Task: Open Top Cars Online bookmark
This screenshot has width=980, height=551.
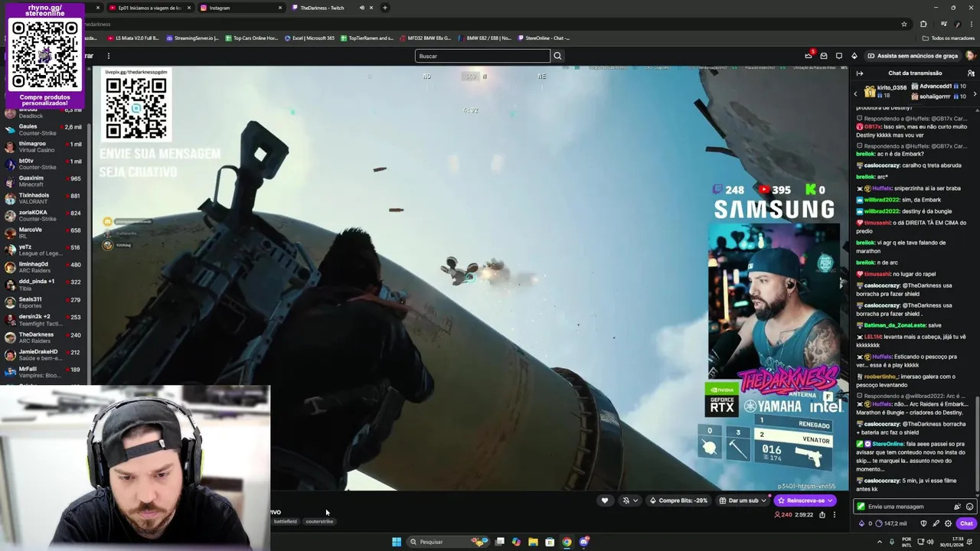Action: pyautogui.click(x=252, y=38)
